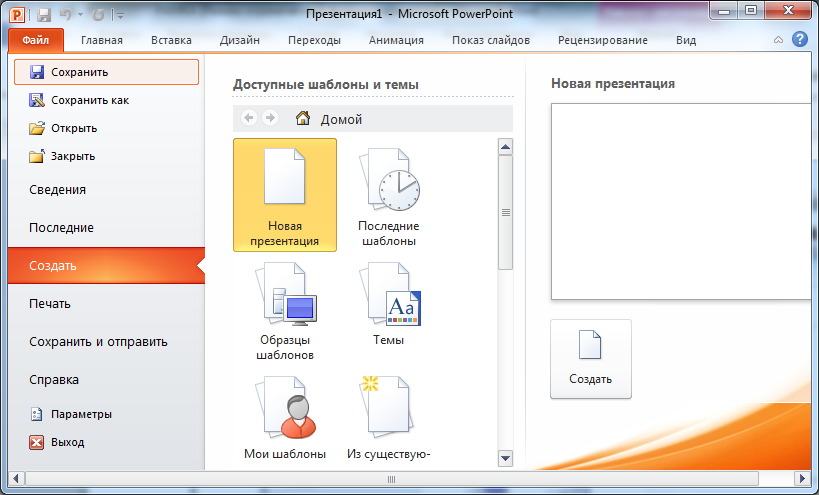Viewport: 819px width, 495px height.
Task: Open Из существующего template option
Action: 389,418
